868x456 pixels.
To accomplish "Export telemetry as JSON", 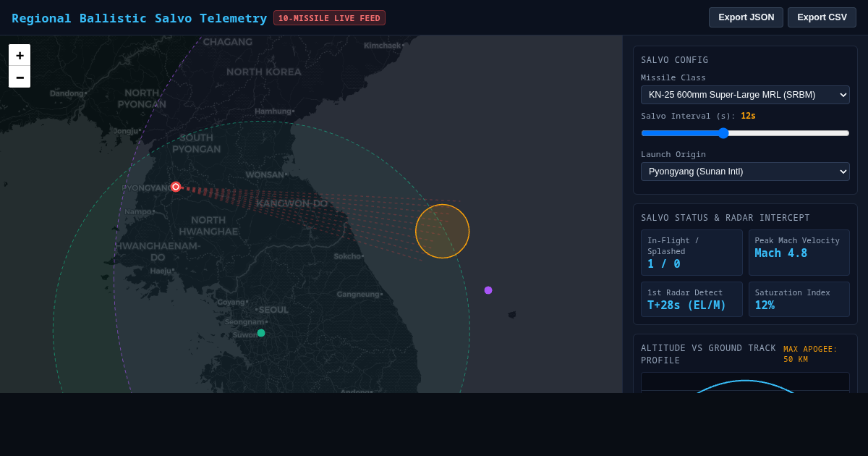I will pos(746,17).
